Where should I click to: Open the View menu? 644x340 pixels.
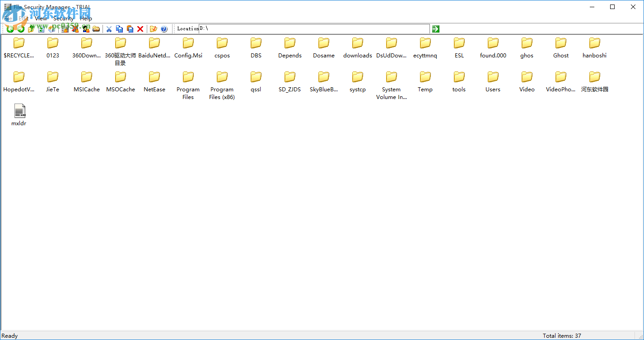pyautogui.click(x=41, y=19)
